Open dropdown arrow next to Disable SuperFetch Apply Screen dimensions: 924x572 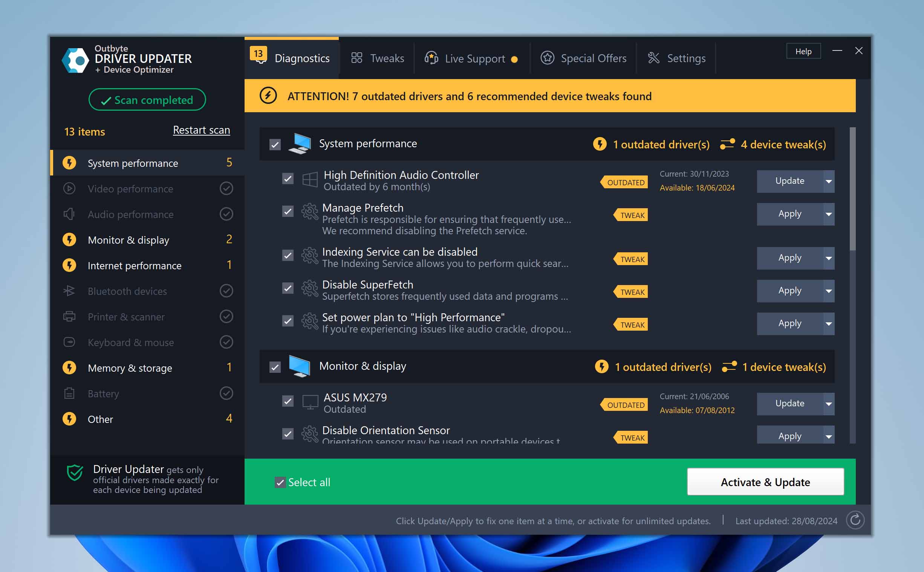pyautogui.click(x=829, y=291)
